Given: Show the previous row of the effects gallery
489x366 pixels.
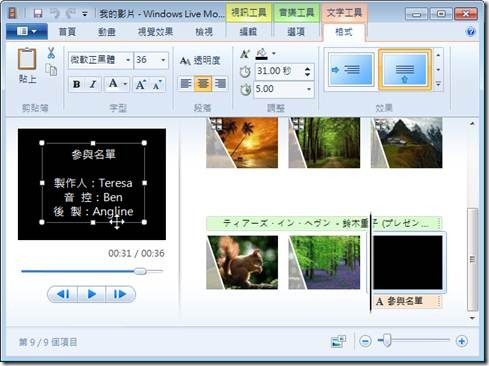Looking at the screenshot, I should point(438,55).
